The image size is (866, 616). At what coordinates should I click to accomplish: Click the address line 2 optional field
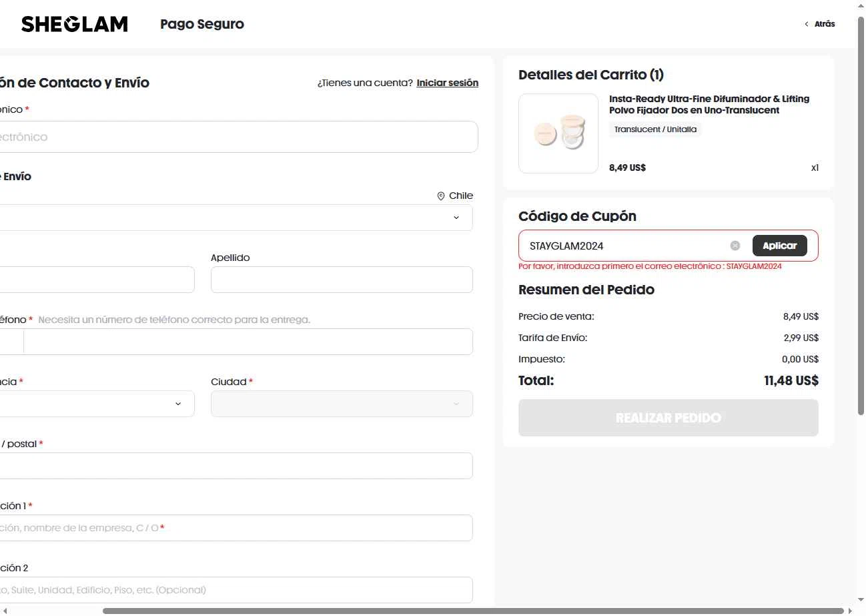tap(235, 590)
